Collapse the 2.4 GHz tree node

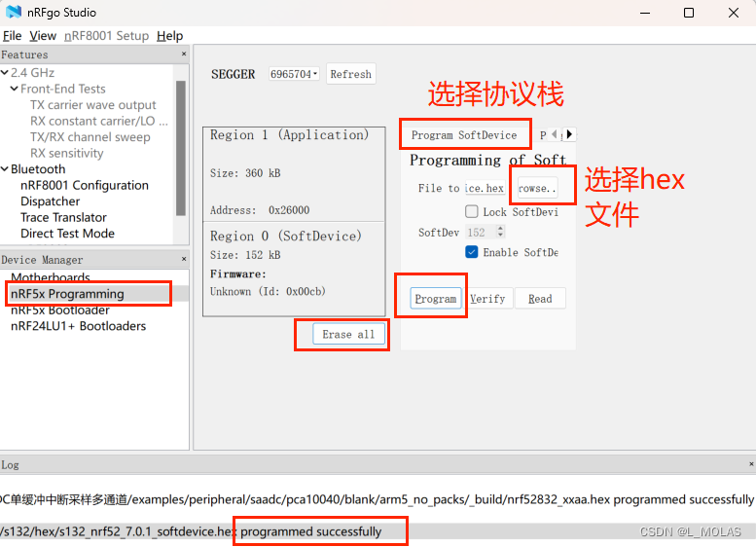(5, 73)
